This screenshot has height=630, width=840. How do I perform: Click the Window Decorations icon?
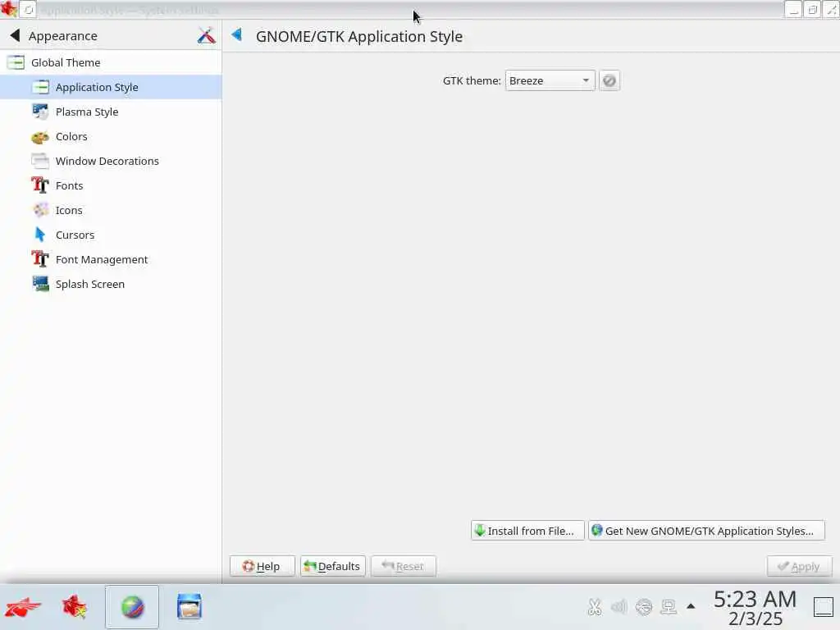(x=40, y=162)
